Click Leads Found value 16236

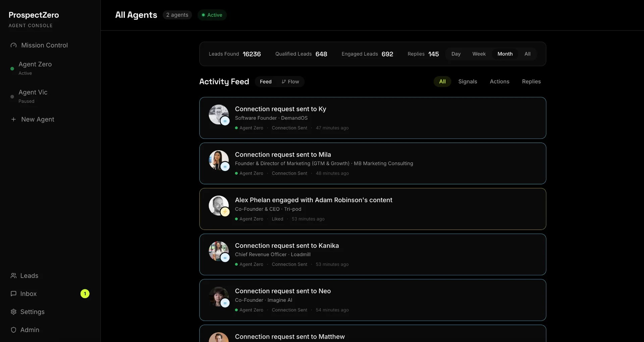(x=252, y=54)
